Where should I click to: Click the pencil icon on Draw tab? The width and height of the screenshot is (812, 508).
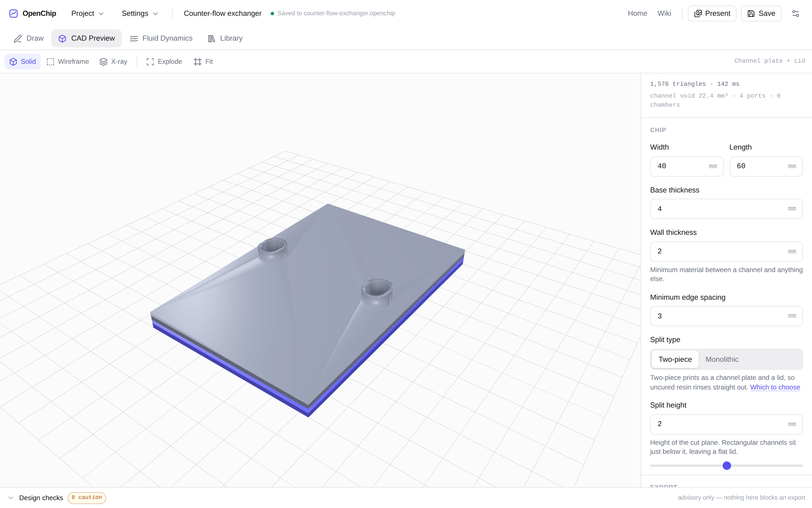[17, 39]
